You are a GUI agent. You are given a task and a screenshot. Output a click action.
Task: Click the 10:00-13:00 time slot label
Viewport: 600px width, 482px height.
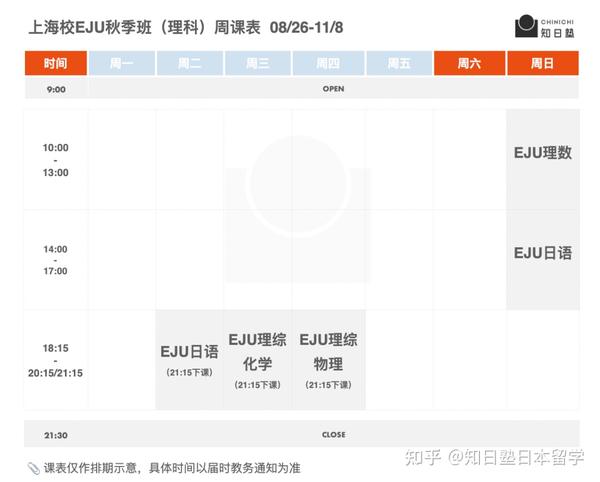[x=56, y=160]
